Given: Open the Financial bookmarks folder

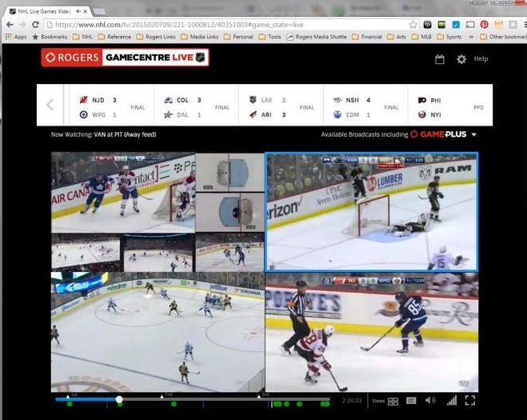Looking at the screenshot, I should pyautogui.click(x=367, y=37).
